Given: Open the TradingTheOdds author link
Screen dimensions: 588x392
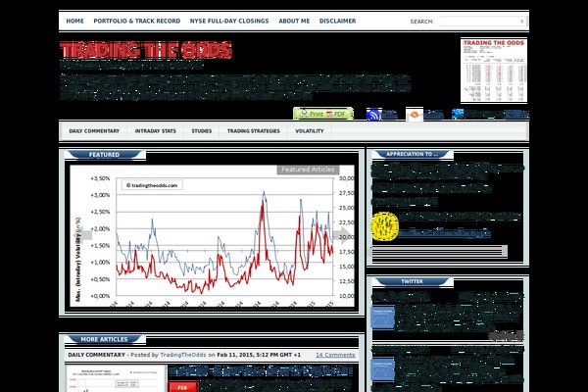Looking at the screenshot, I should (183, 355).
